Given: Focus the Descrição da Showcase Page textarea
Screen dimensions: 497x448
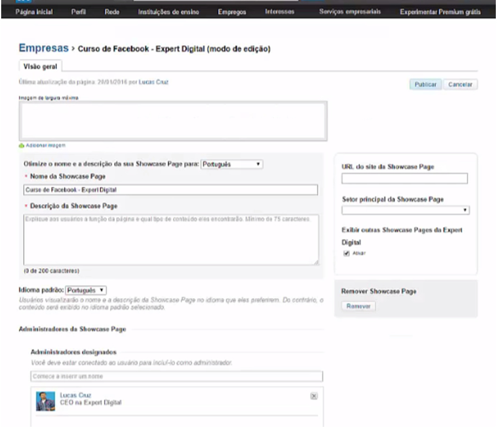Looking at the screenshot, I should 171,239.
